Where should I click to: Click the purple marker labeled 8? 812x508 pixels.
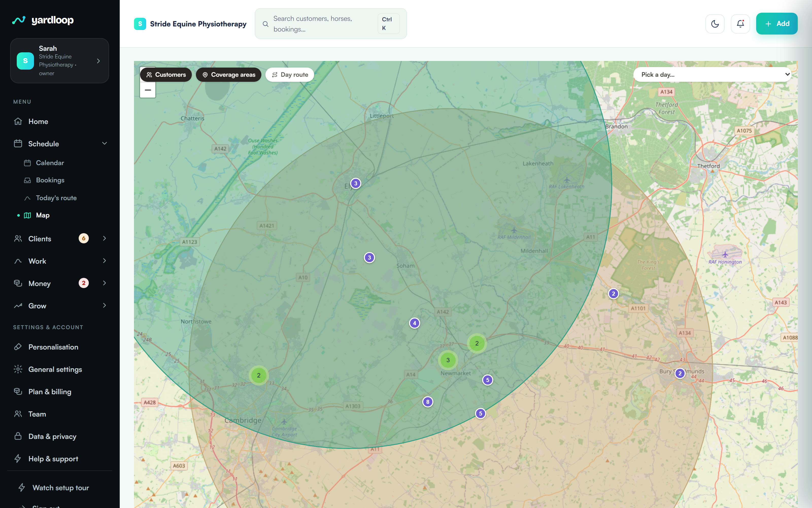tap(428, 402)
